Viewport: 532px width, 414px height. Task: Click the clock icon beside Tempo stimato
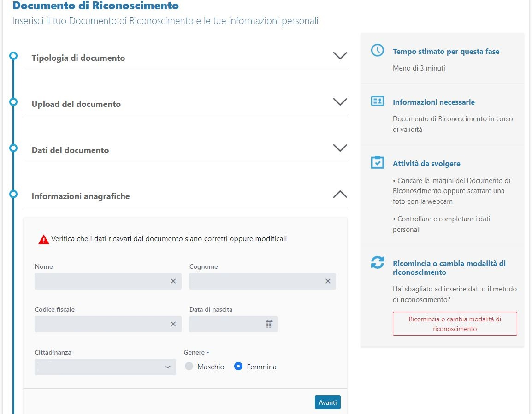pos(378,51)
